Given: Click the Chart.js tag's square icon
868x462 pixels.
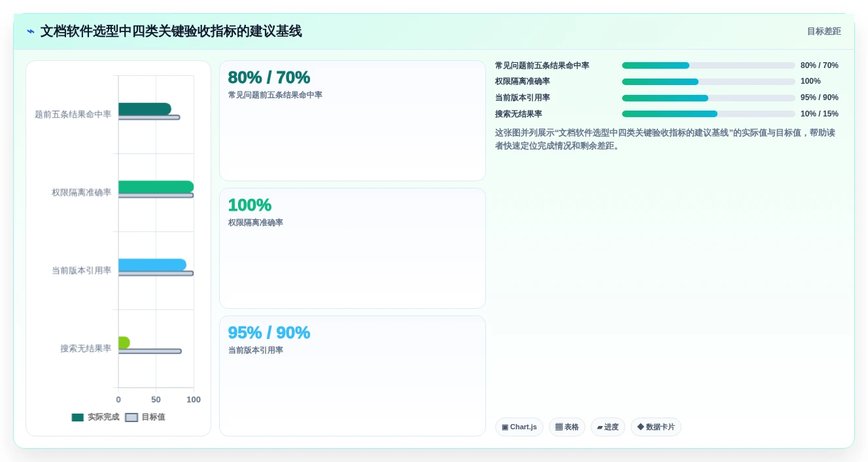Looking at the screenshot, I should pos(505,427).
